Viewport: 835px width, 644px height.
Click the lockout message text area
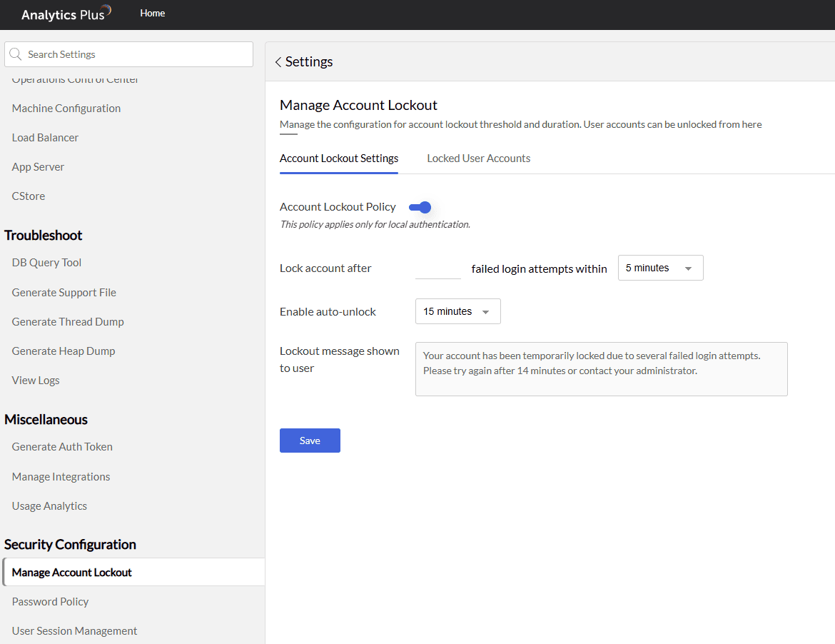tap(601, 368)
